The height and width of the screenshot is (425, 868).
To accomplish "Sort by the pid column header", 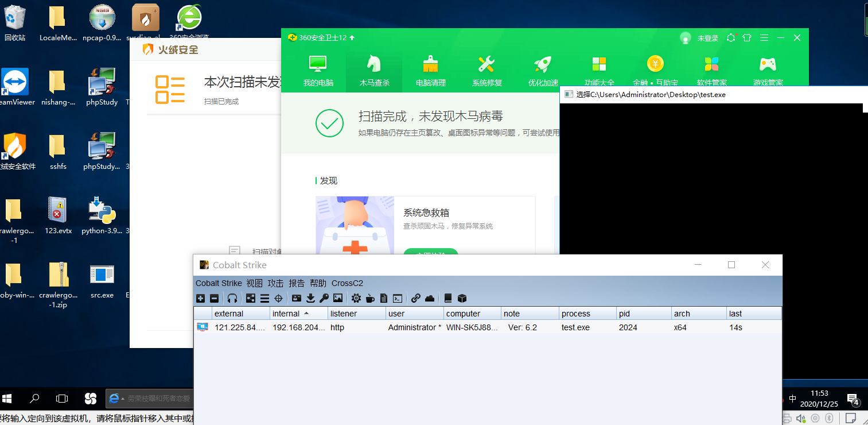I will 644,314.
